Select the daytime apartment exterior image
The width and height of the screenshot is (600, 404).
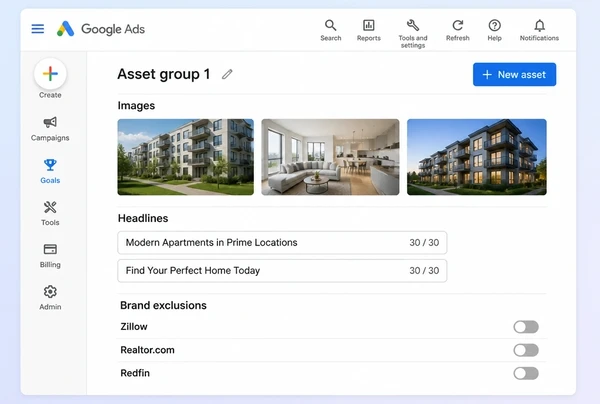(x=186, y=157)
